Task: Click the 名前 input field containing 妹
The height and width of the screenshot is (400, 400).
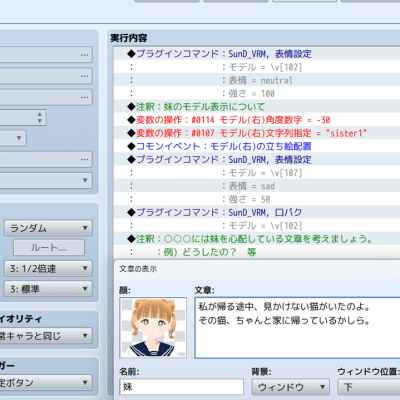Action: 181,387
